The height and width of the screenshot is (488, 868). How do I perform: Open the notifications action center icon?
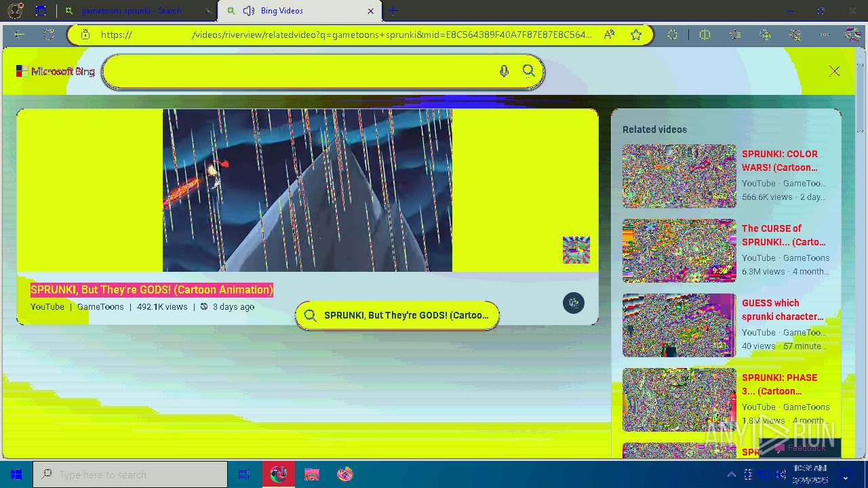[x=846, y=474]
